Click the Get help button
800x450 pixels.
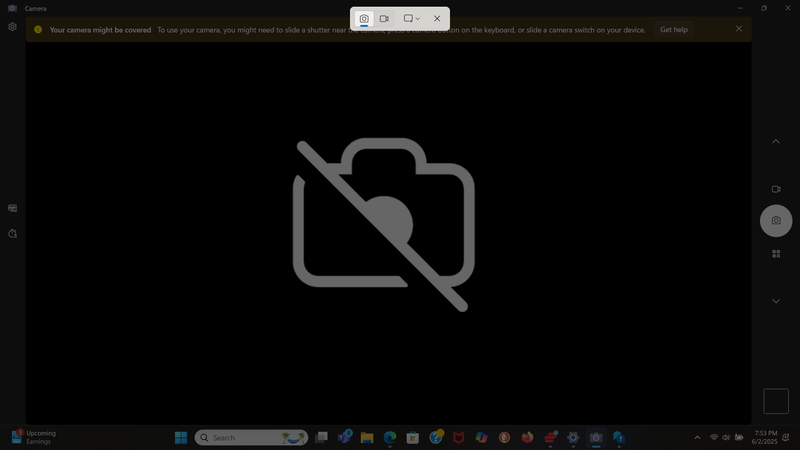[673, 30]
